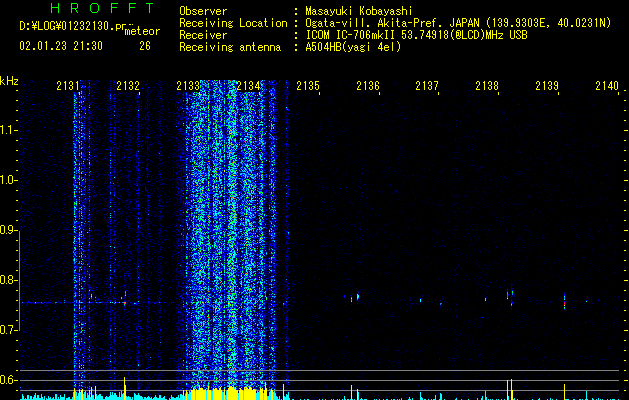Click the 0.6 kHz frequency axis label
Viewport: 629px width, 400px height.
click(x=8, y=380)
